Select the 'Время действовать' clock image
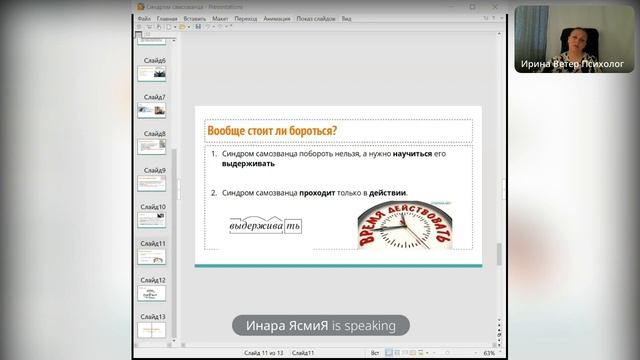Viewport: 640px width, 360px height. click(405, 225)
